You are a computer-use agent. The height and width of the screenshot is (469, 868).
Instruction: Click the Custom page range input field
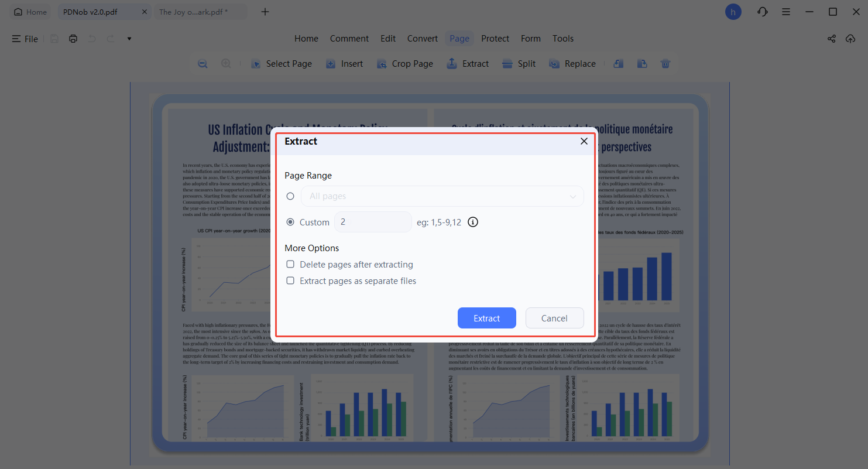pyautogui.click(x=373, y=222)
